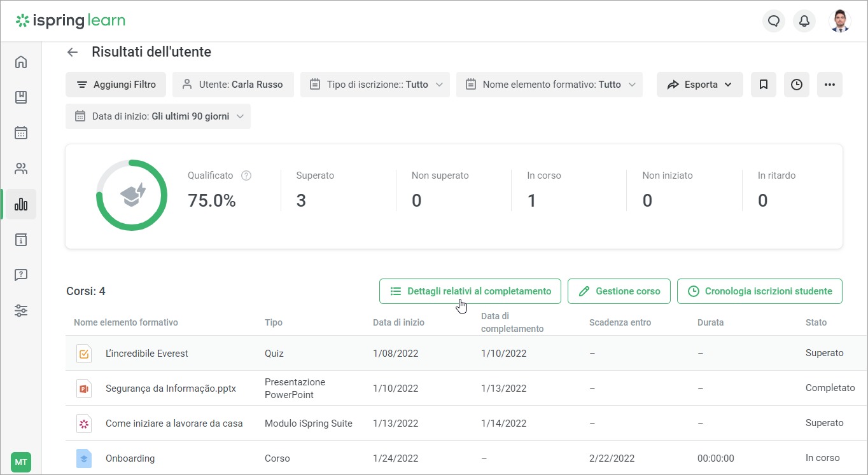
Task: Open the Data di inizio date dropdown
Action: click(x=158, y=116)
